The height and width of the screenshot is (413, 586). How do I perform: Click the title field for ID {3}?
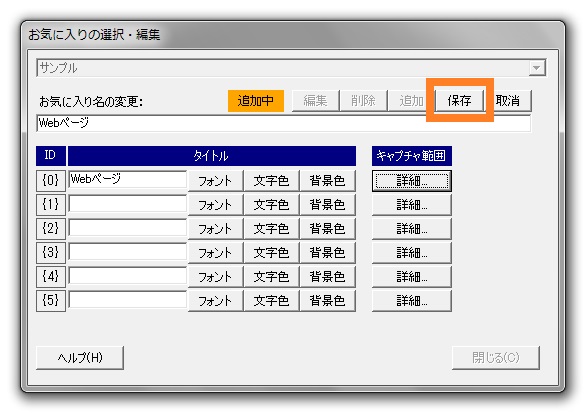point(127,252)
